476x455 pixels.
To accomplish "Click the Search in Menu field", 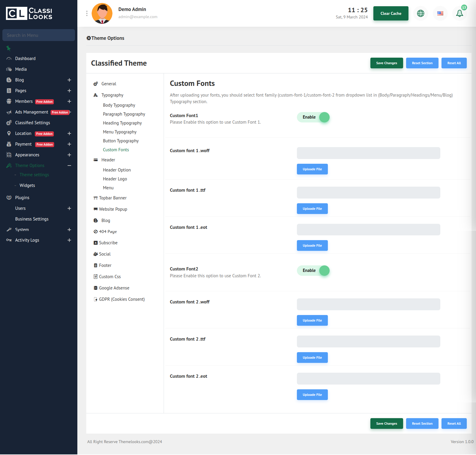I will pyautogui.click(x=39, y=35).
